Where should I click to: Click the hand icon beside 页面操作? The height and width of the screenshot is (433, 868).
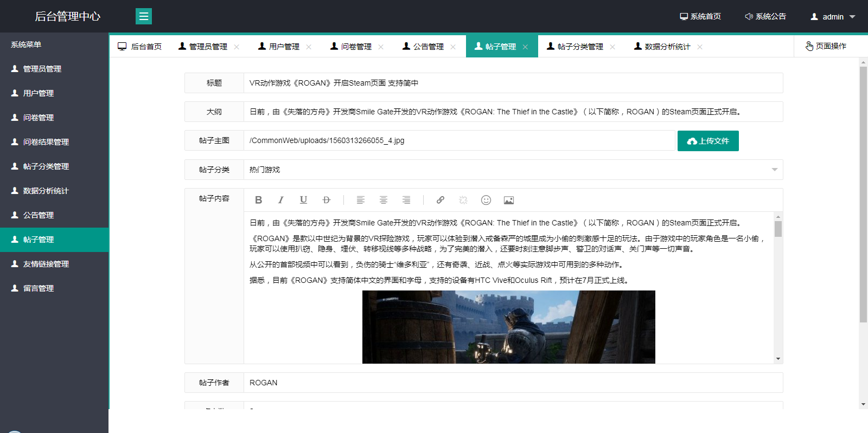tap(809, 46)
